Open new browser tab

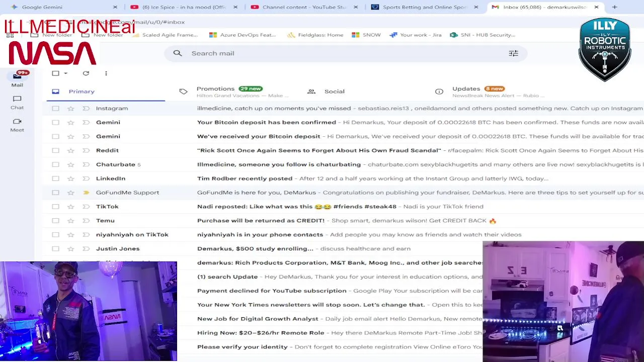pyautogui.click(x=614, y=7)
